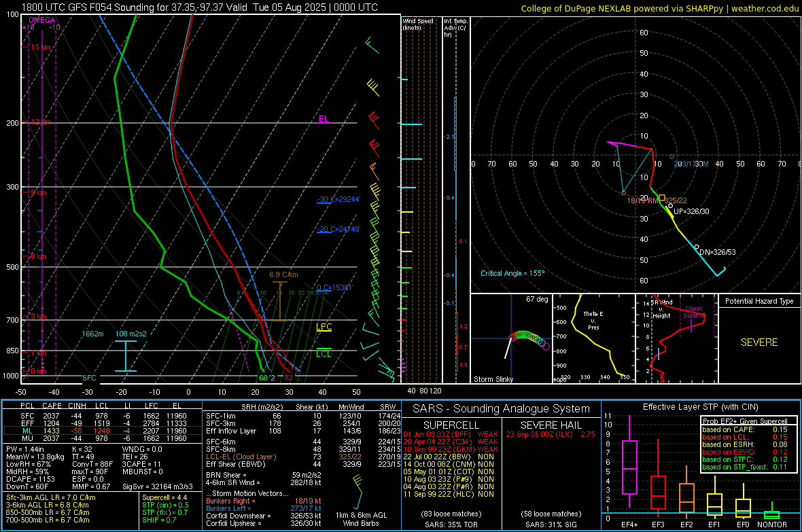Click the surface dewpoint value 68
This screenshot has width=802, height=532.
(x=263, y=378)
